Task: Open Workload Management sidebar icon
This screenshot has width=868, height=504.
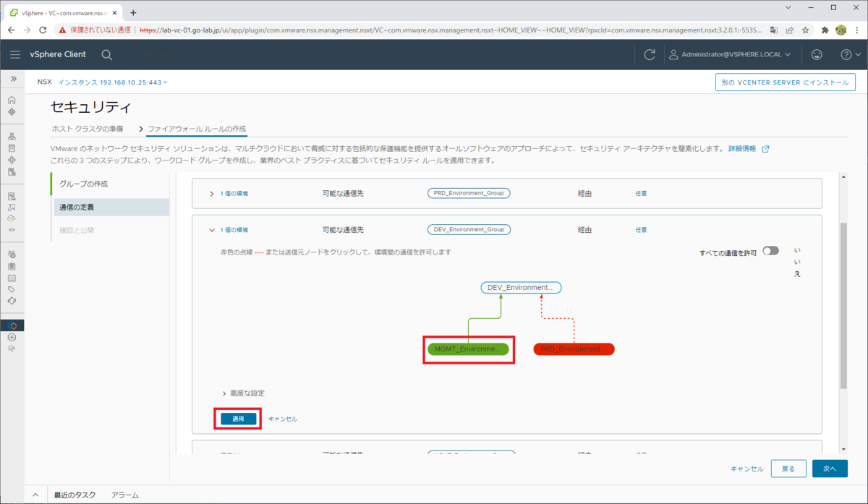Action: [12, 160]
